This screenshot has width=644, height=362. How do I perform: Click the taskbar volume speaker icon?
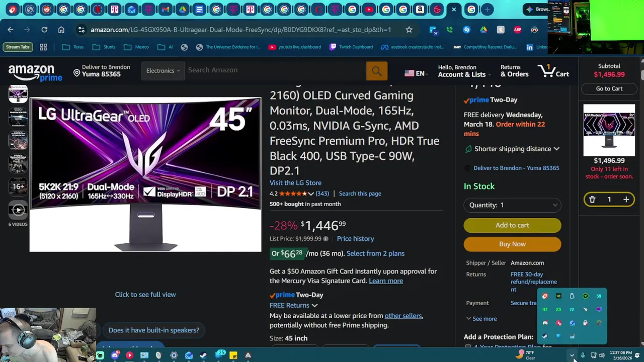602,355
